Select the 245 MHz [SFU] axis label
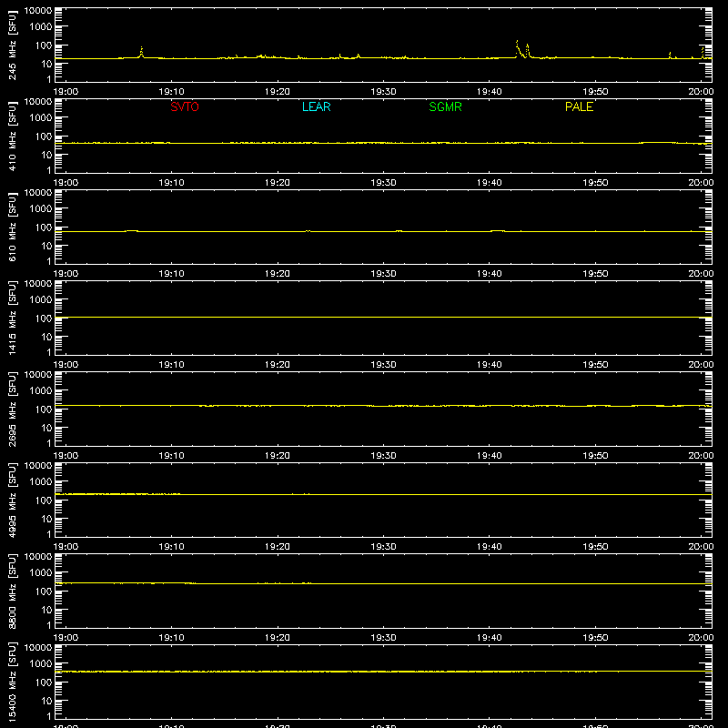Viewport: 728px width, 728px height. pos(12,45)
